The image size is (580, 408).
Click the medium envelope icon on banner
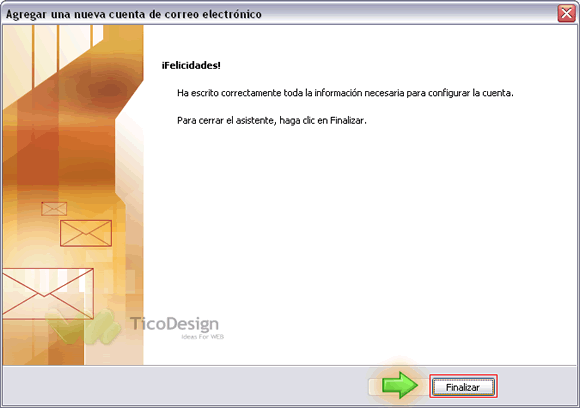(x=86, y=233)
